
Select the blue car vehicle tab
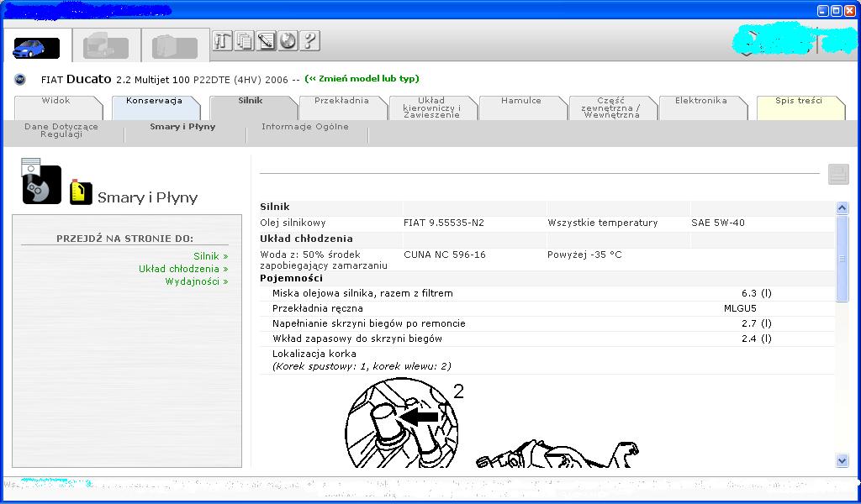pos(36,48)
